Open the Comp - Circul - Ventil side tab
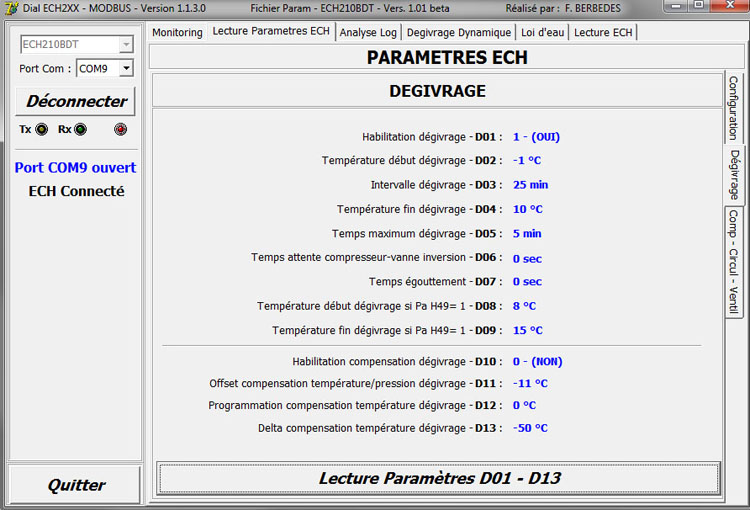This screenshot has width=750, height=510. (x=734, y=261)
